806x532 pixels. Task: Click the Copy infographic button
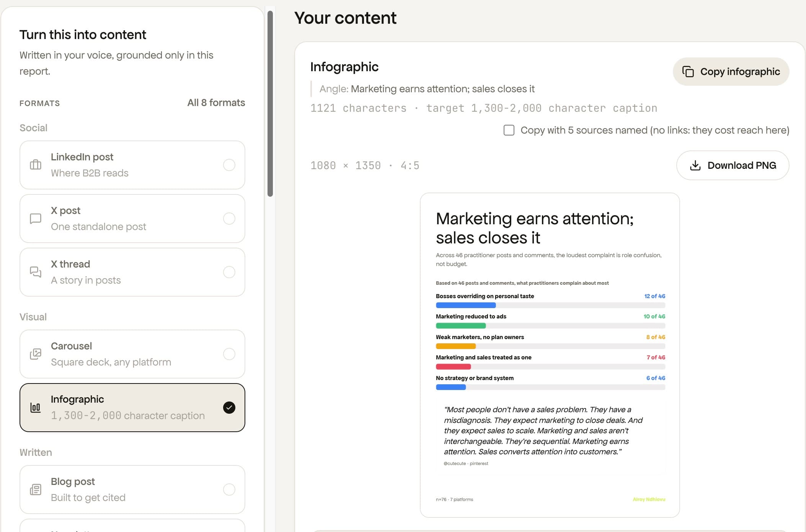tap(731, 72)
